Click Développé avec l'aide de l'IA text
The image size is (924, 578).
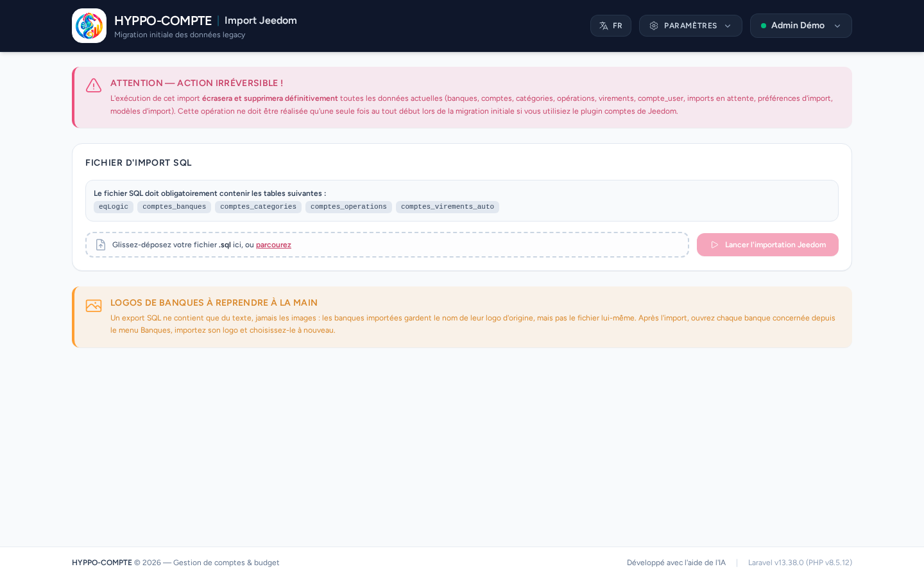click(x=676, y=563)
